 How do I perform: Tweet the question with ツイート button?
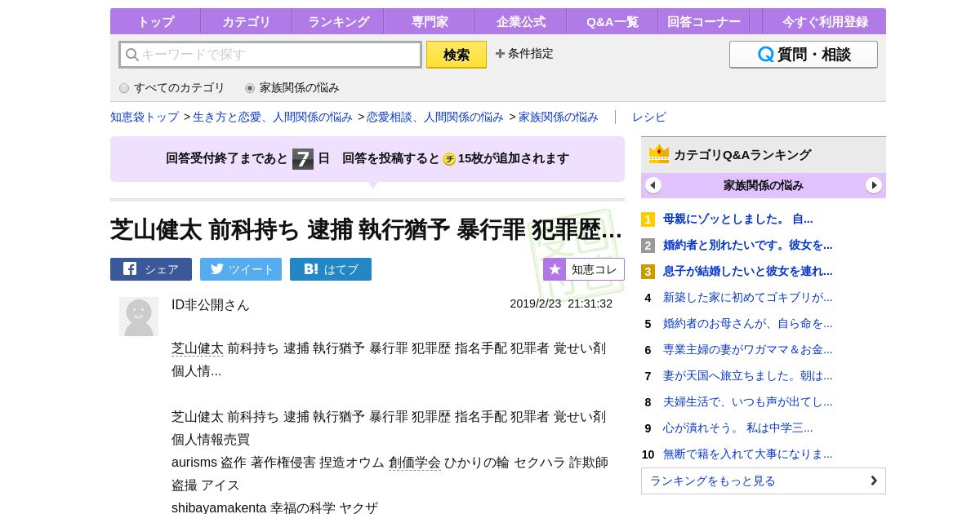pos(241,269)
